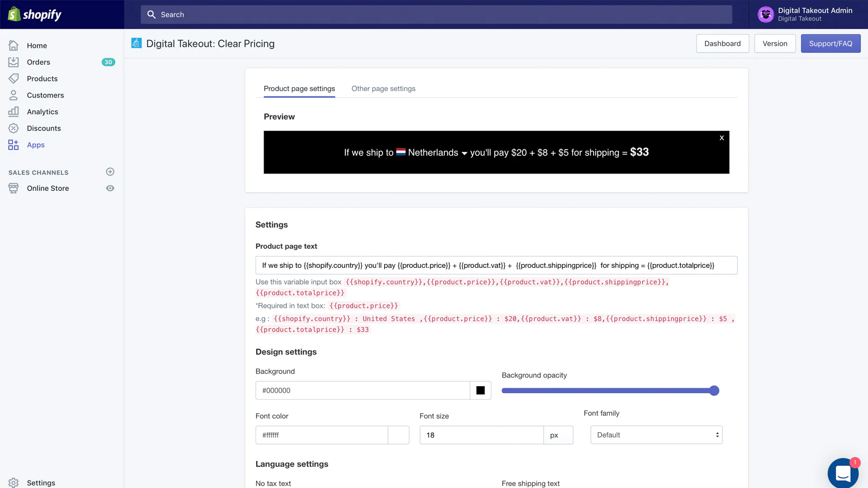Image resolution: width=868 pixels, height=488 pixels.
Task: Click the Apps grid icon
Action: tap(14, 145)
